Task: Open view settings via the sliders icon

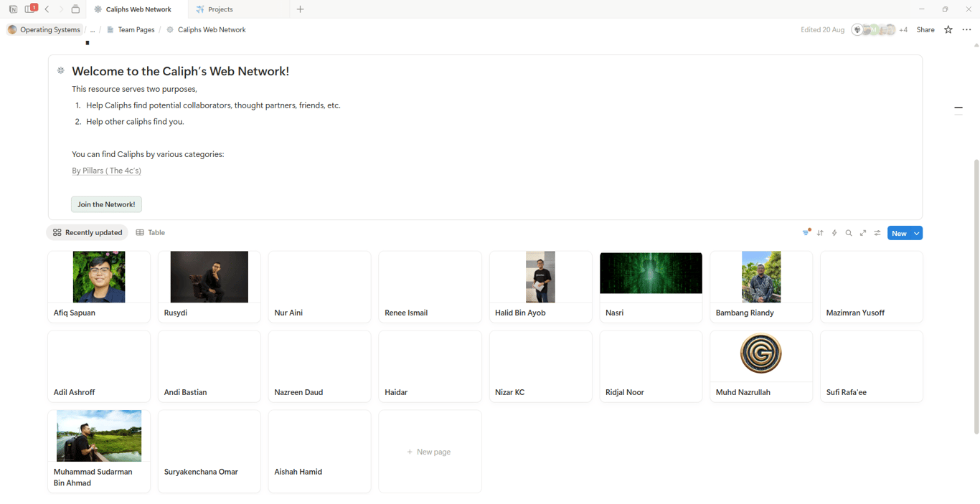Action: coord(877,233)
